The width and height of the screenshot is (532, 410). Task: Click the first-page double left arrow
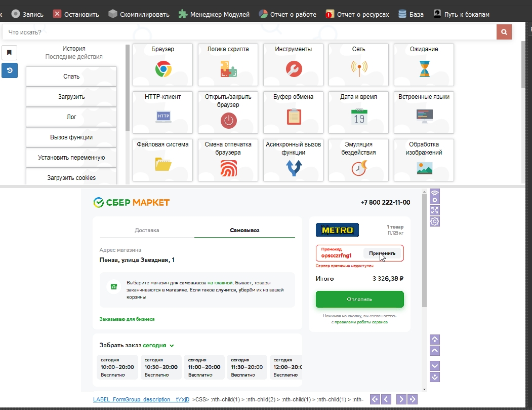click(375, 399)
